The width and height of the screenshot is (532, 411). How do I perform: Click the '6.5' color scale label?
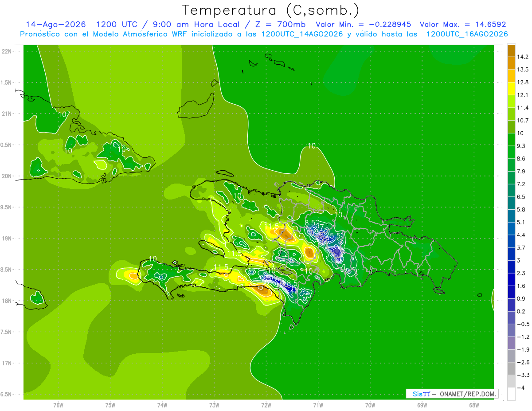521,197
